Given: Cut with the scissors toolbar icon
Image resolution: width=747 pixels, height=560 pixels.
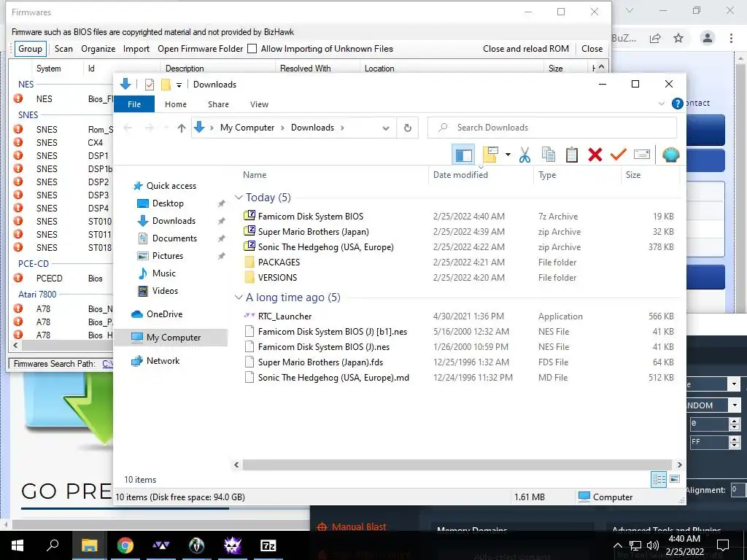Looking at the screenshot, I should click(x=525, y=155).
